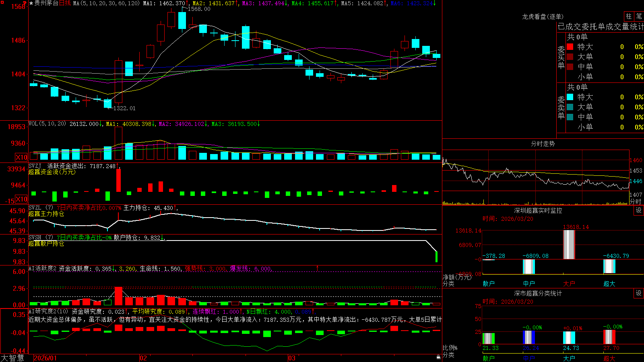Click the 资金活跃度: 0.365 value
644x362 pixels.
pos(85,269)
